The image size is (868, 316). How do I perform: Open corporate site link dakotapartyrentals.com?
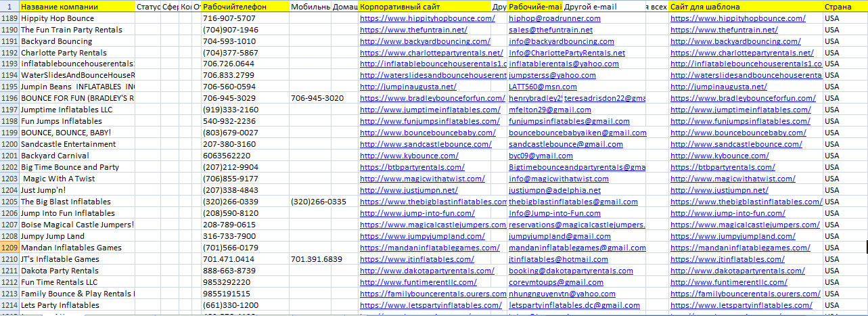[x=427, y=271]
